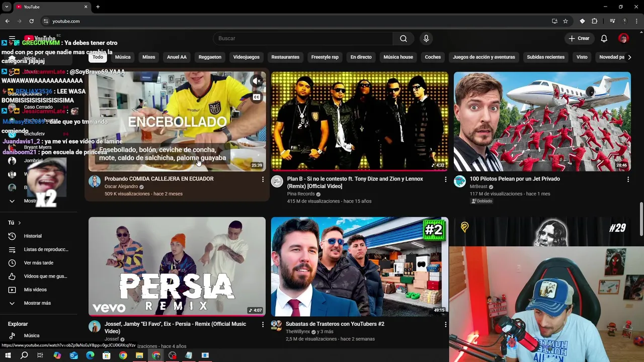
Task: Open Ver más tarde in sidebar
Action: click(x=39, y=263)
